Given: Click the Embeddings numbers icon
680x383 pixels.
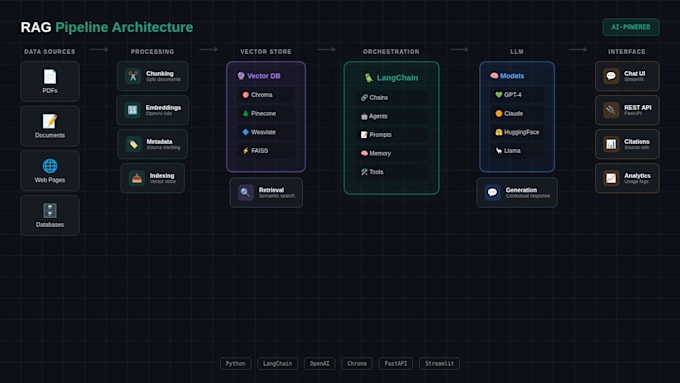Looking at the screenshot, I should click(133, 110).
